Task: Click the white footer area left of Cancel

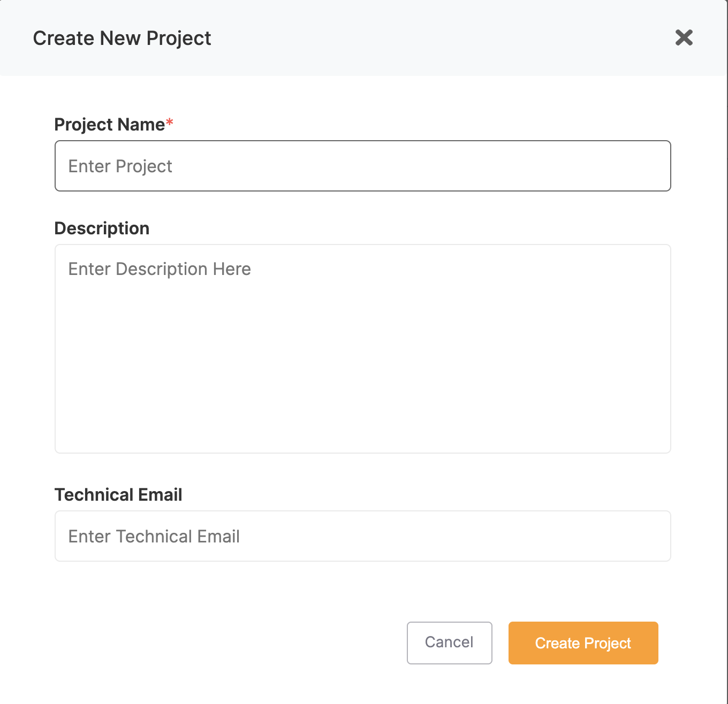Action: click(x=214, y=643)
